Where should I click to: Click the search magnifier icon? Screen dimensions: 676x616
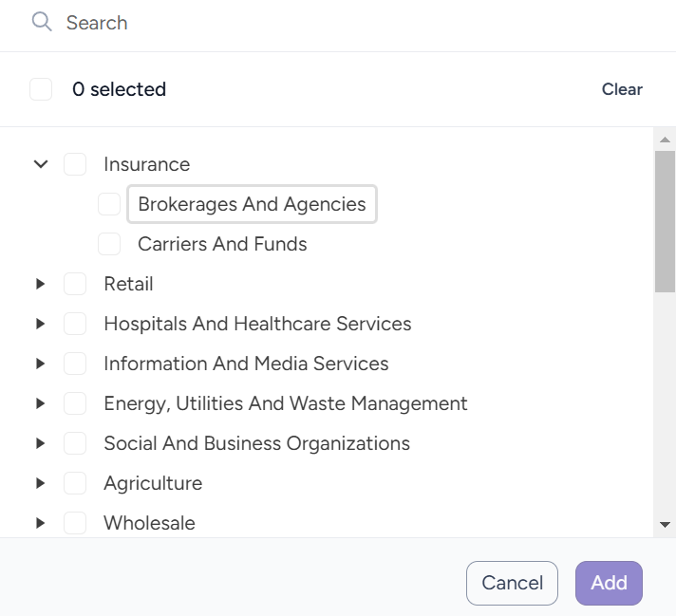42,22
